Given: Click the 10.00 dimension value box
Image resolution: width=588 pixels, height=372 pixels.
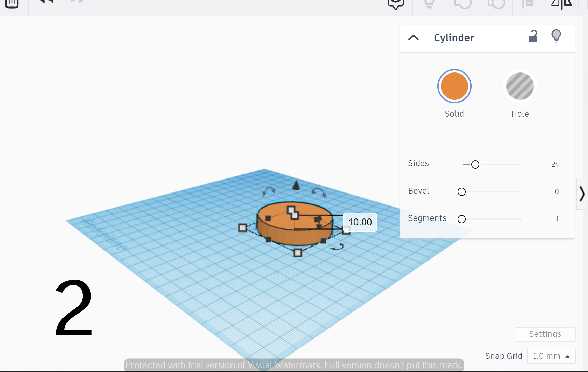Looking at the screenshot, I should point(360,222).
